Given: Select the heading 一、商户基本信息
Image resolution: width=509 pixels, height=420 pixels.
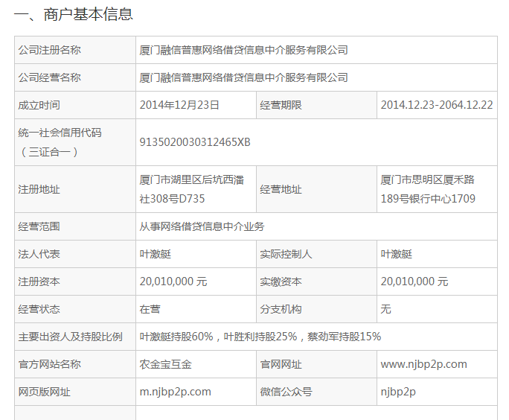Looking at the screenshot, I should (x=74, y=15).
